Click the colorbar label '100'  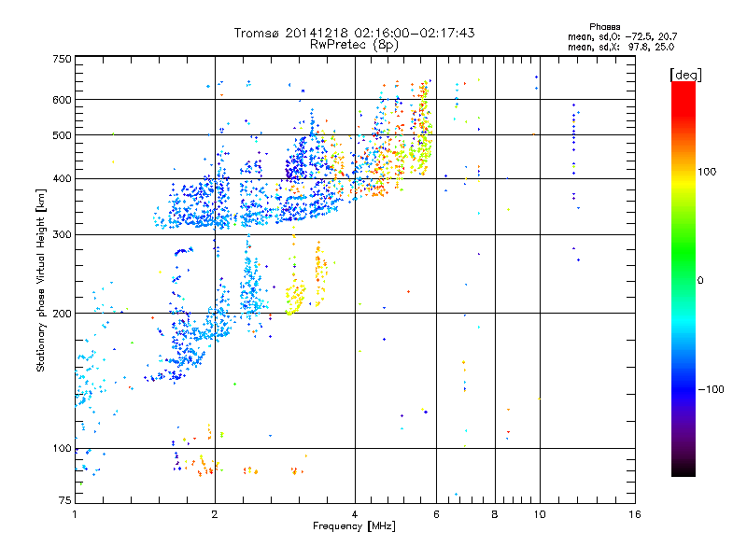pos(707,172)
